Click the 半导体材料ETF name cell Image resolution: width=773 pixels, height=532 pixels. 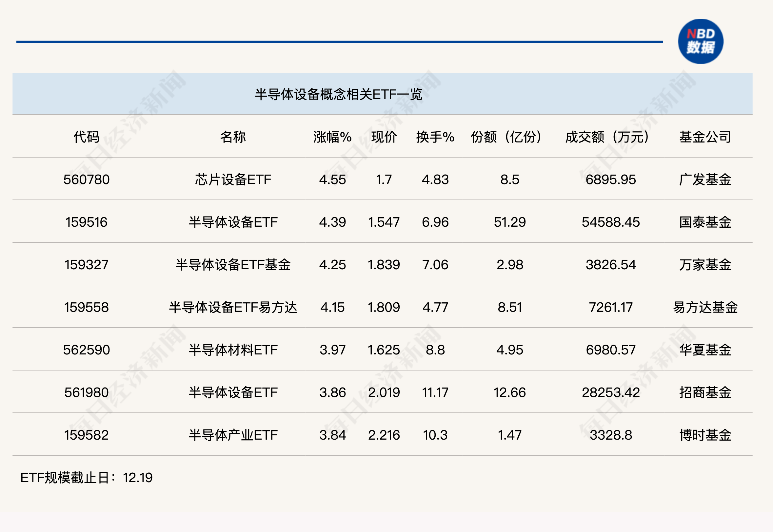(233, 350)
